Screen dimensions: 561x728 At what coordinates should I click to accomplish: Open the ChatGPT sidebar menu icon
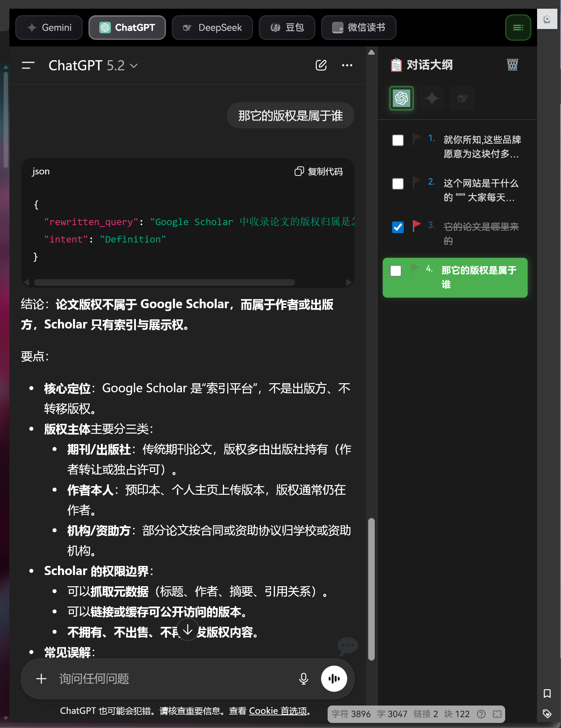[x=28, y=65]
